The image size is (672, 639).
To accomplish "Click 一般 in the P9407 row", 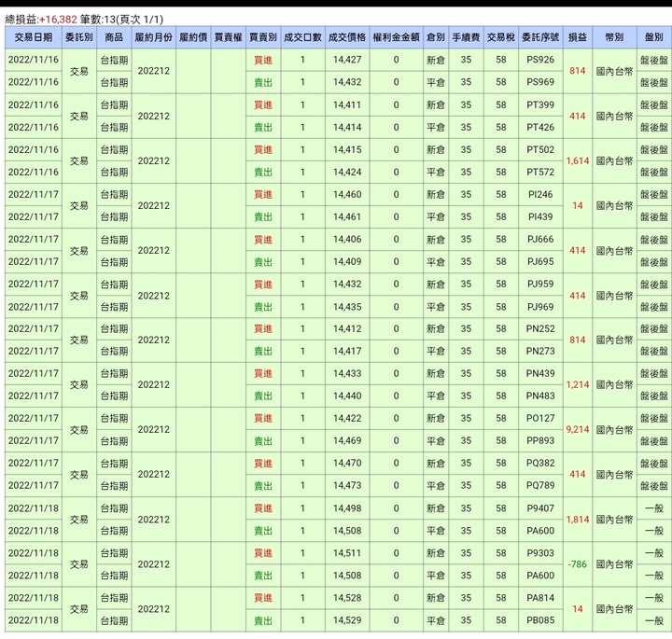I will click(654, 508).
